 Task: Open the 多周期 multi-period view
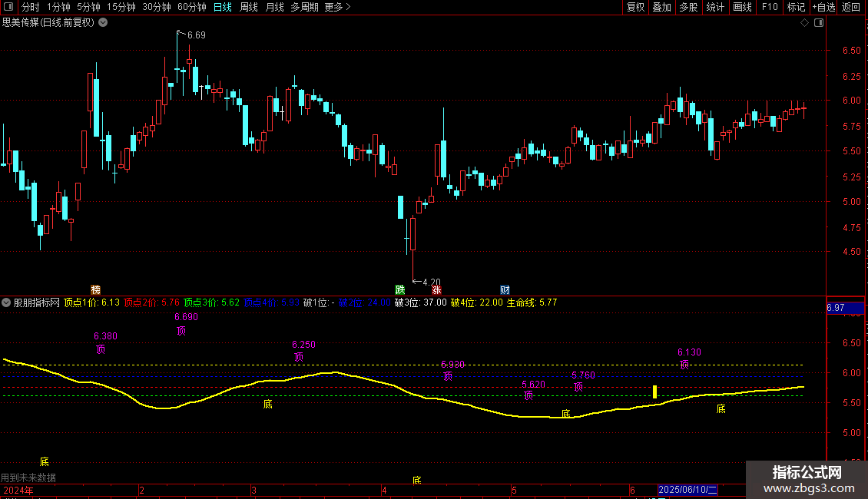(304, 7)
